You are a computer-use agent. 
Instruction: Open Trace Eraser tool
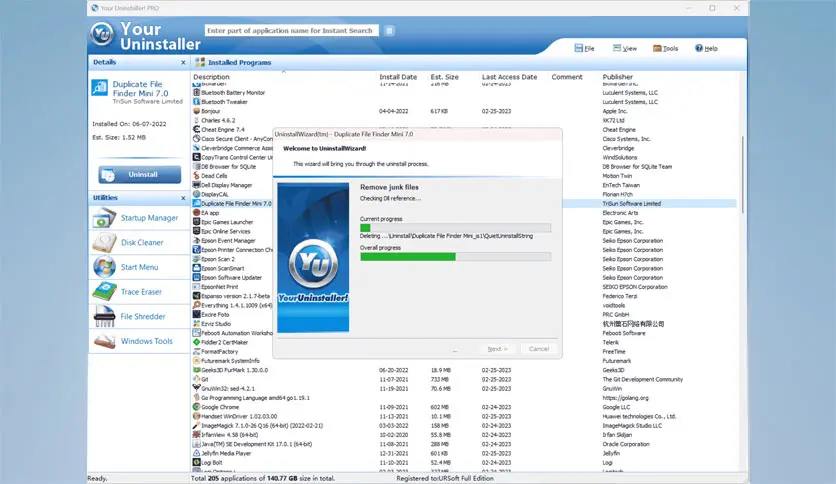pyautogui.click(x=104, y=292)
